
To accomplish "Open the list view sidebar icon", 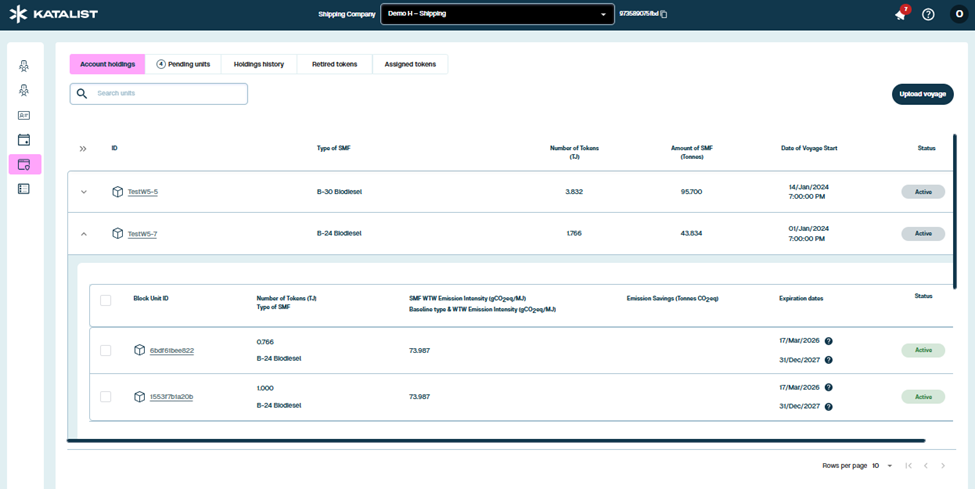I will pyautogui.click(x=24, y=189).
